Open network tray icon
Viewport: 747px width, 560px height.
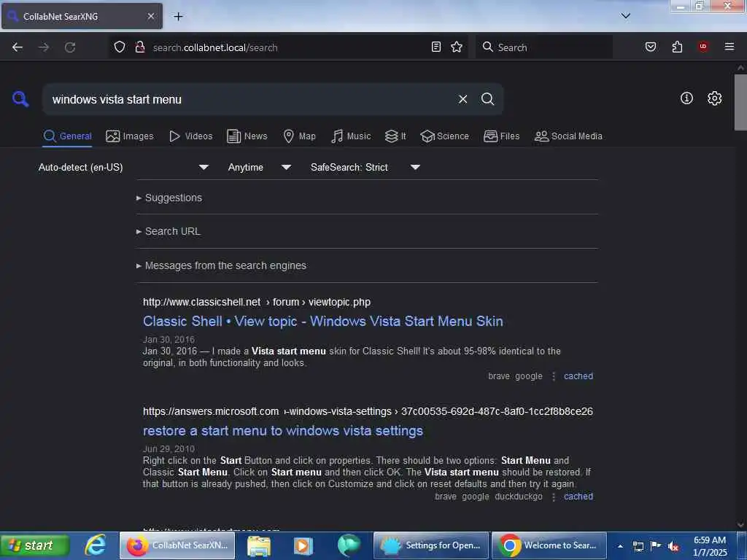638,546
